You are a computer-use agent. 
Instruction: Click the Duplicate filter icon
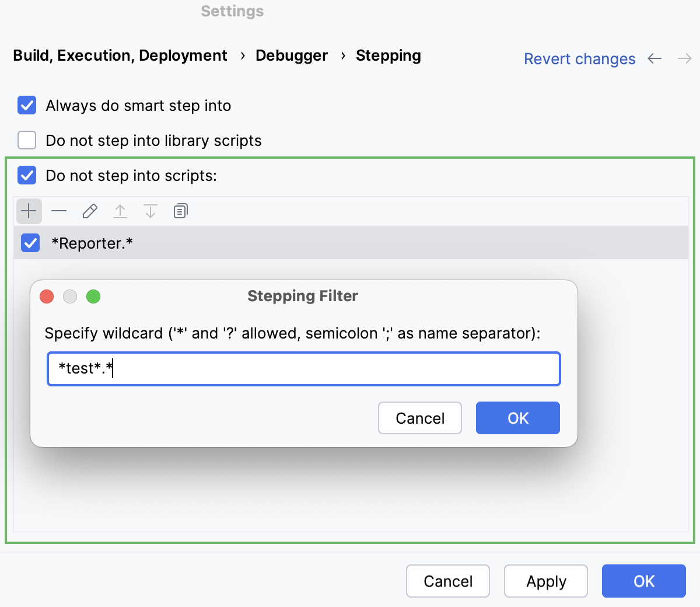coord(180,211)
